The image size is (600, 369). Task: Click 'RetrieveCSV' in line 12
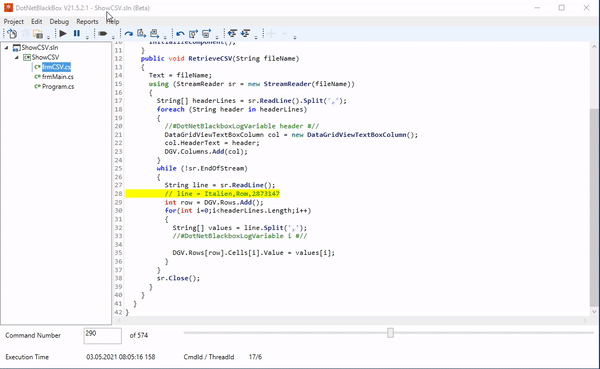pyautogui.click(x=210, y=59)
